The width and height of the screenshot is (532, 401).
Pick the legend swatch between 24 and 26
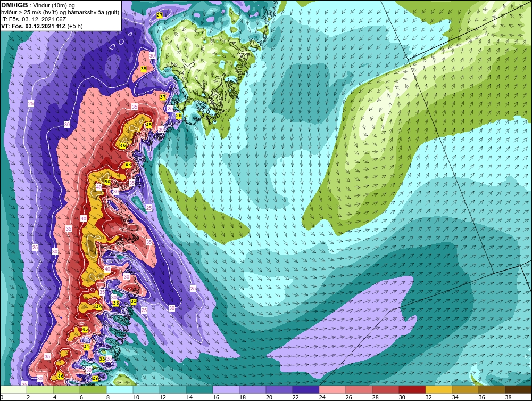332,389
